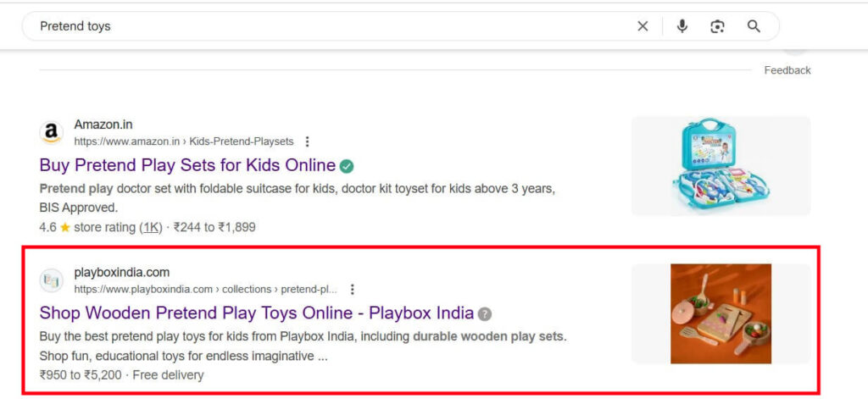Viewport: 868px width, 399px height.
Task: Click the Feedback link
Action: (x=787, y=70)
